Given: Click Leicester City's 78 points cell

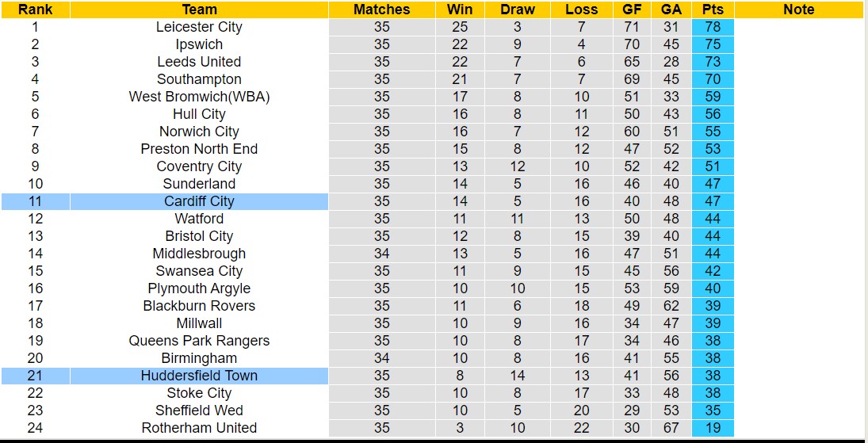Looking at the screenshot, I should (x=713, y=27).
